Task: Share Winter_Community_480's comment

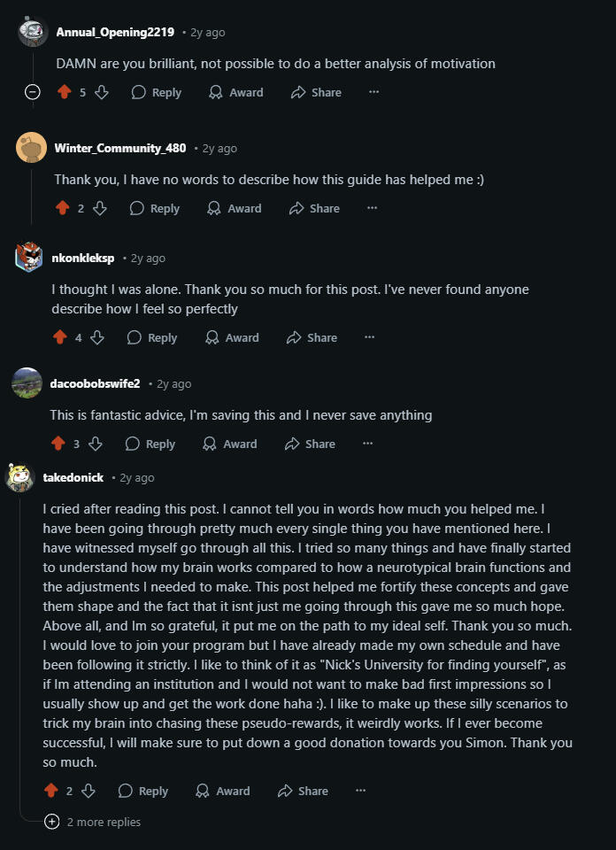Action: [314, 209]
